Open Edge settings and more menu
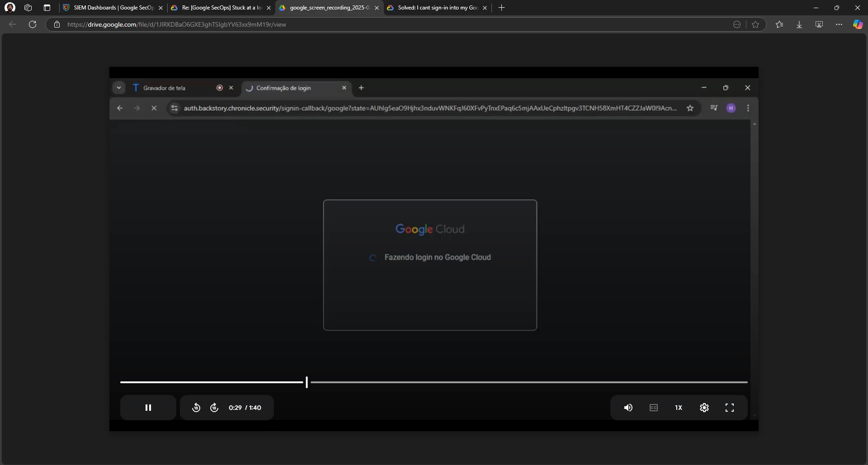The width and height of the screenshot is (868, 465). tap(839, 24)
